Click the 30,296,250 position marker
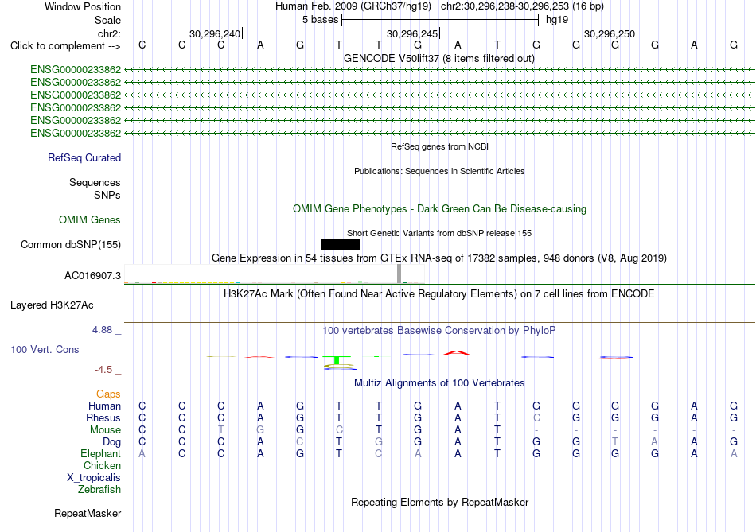 [x=610, y=33]
